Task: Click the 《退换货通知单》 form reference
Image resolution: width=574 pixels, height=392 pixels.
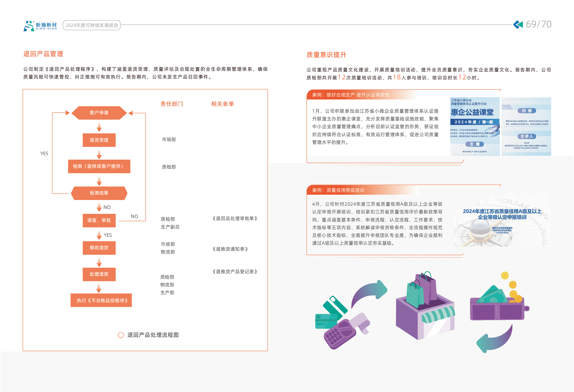Action: [230, 249]
